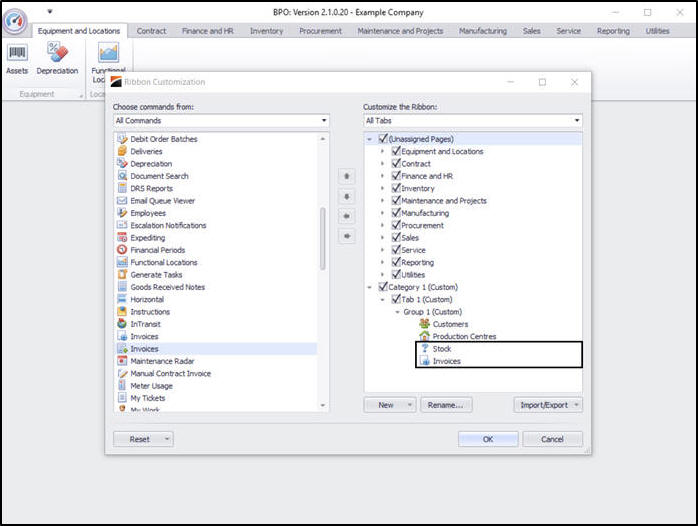Open the Reporting ribbon tab
The image size is (698, 526).
(613, 31)
